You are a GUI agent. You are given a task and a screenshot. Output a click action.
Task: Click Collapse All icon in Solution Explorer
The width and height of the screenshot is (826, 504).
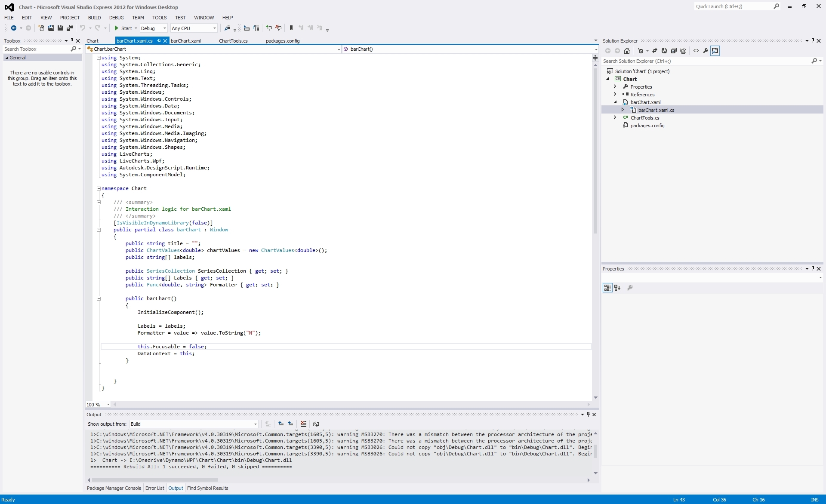[x=674, y=51]
